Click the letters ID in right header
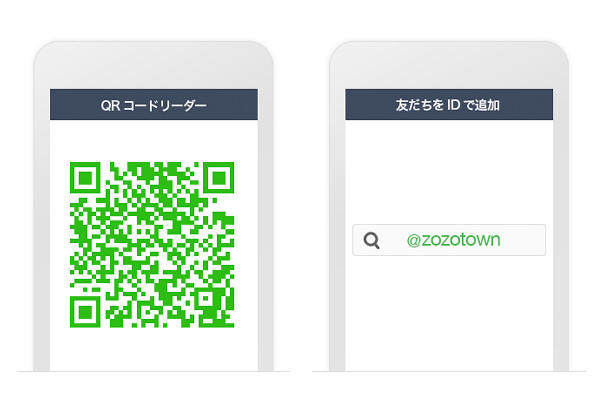The image size is (600, 400). click(453, 104)
